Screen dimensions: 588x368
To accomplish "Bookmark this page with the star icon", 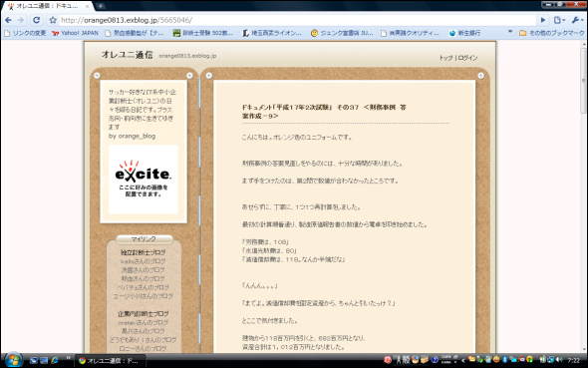I will (53, 20).
